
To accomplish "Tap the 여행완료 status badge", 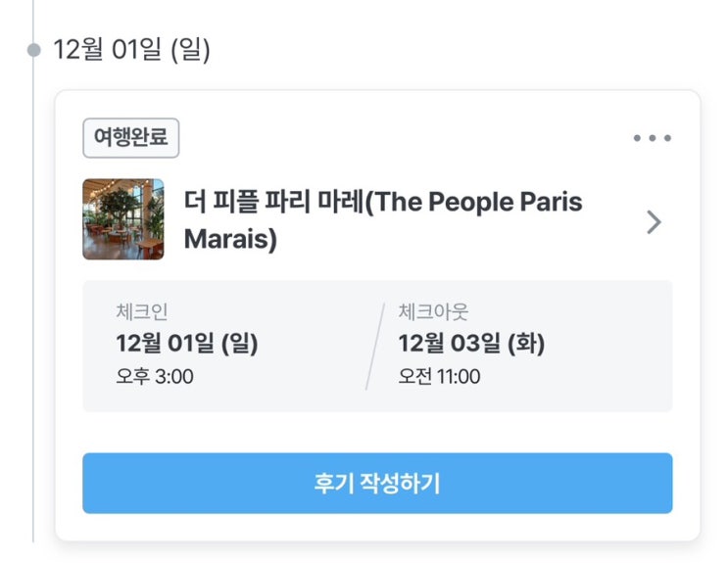I will pyautogui.click(x=131, y=138).
